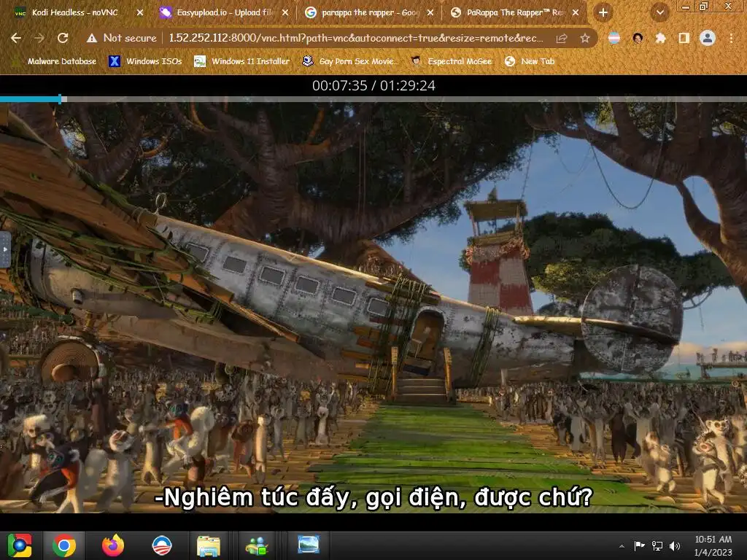Open the Chrome three-dot menu
The height and width of the screenshot is (560, 747).
(731, 38)
